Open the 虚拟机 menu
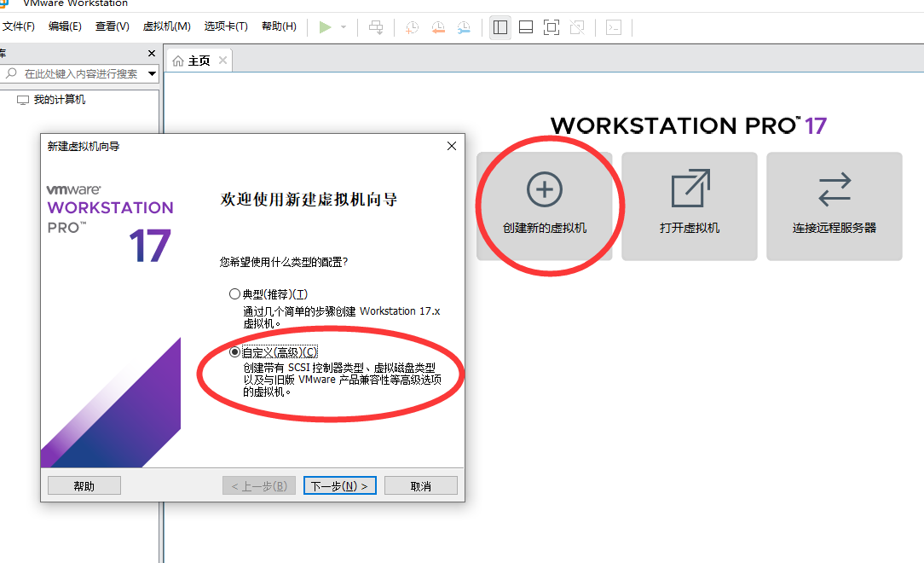This screenshot has height=563, width=924. [166, 26]
